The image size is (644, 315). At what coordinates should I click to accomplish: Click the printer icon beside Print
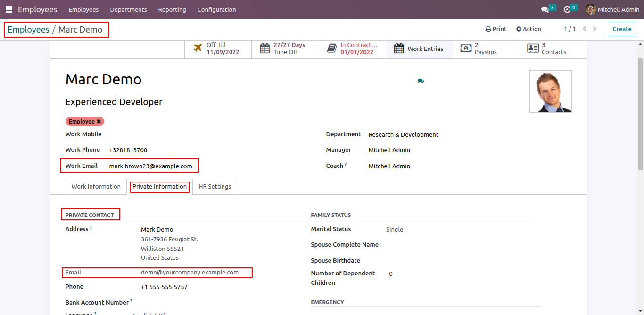click(488, 29)
